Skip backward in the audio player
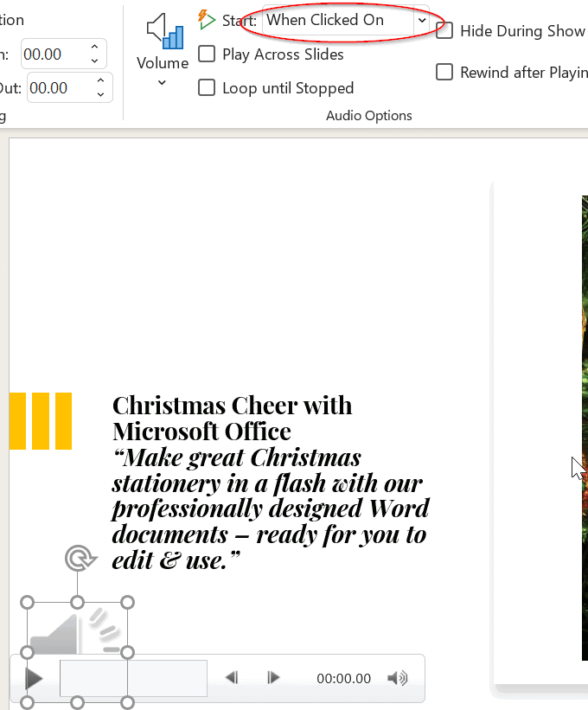Image resolution: width=588 pixels, height=710 pixels. [x=232, y=679]
